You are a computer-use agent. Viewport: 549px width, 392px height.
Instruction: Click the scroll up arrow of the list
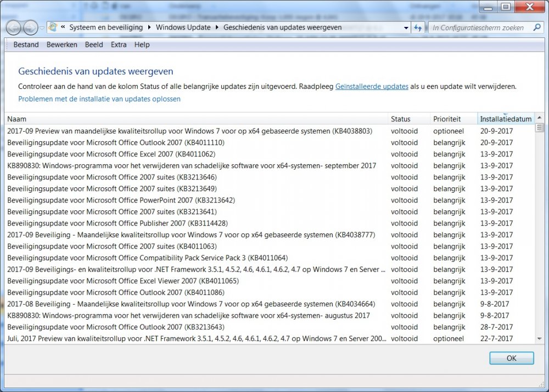point(539,119)
